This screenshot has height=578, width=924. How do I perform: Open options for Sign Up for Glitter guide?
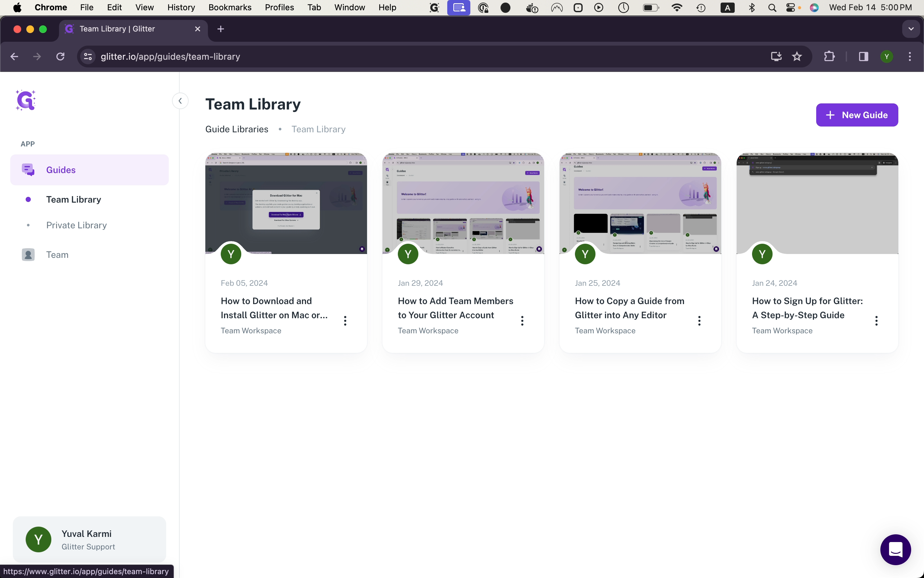[x=876, y=321]
